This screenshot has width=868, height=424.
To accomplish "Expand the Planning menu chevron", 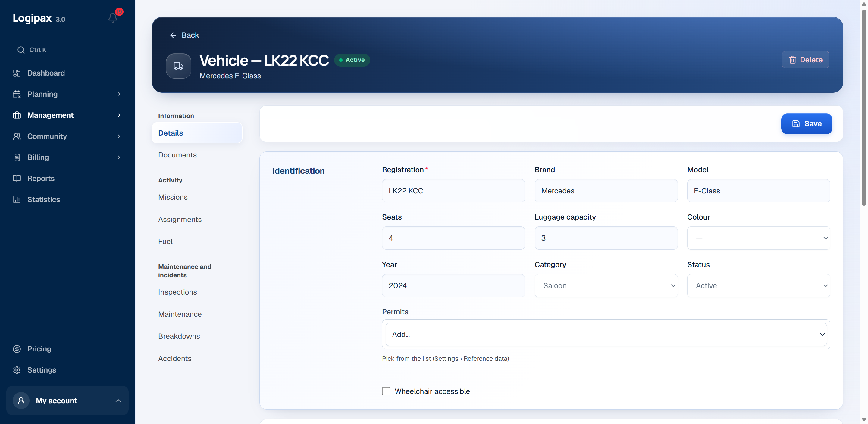I will click(119, 94).
